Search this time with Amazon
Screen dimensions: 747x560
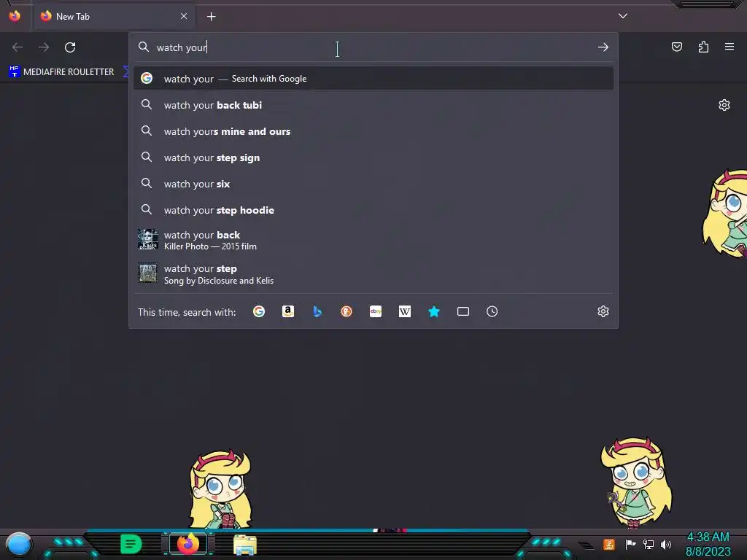tap(287, 311)
